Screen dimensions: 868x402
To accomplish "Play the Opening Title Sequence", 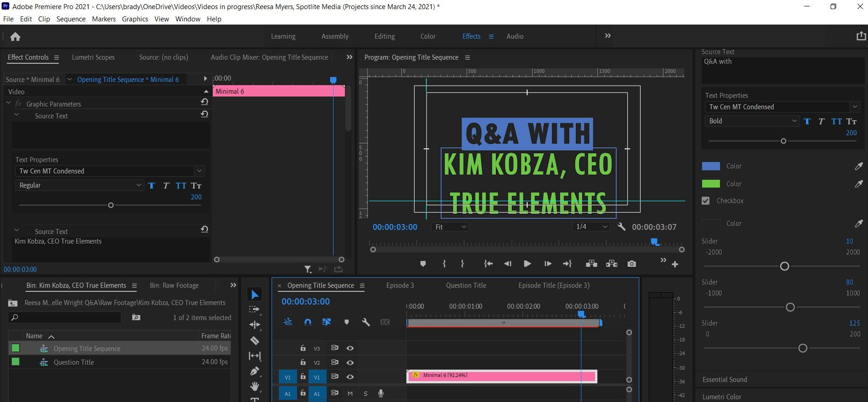I will coord(527,264).
